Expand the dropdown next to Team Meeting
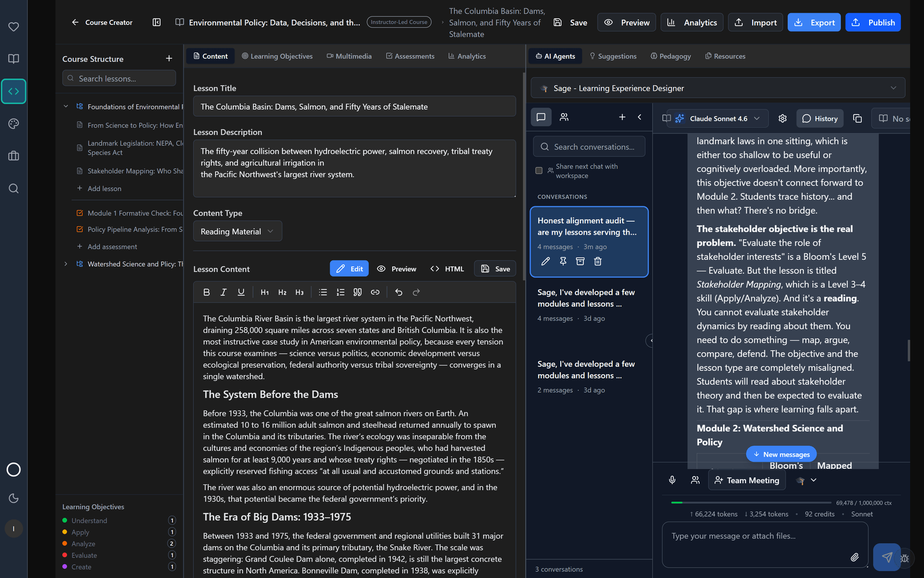The image size is (924, 578). (x=814, y=480)
